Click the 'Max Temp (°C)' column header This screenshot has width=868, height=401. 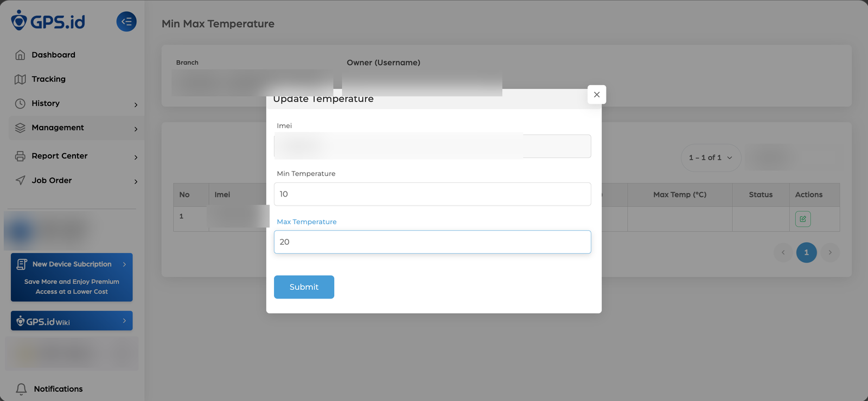pos(680,195)
